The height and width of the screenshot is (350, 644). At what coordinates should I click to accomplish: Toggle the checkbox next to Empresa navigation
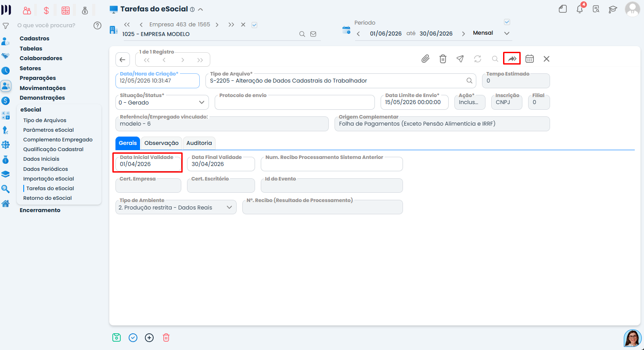coord(254,25)
